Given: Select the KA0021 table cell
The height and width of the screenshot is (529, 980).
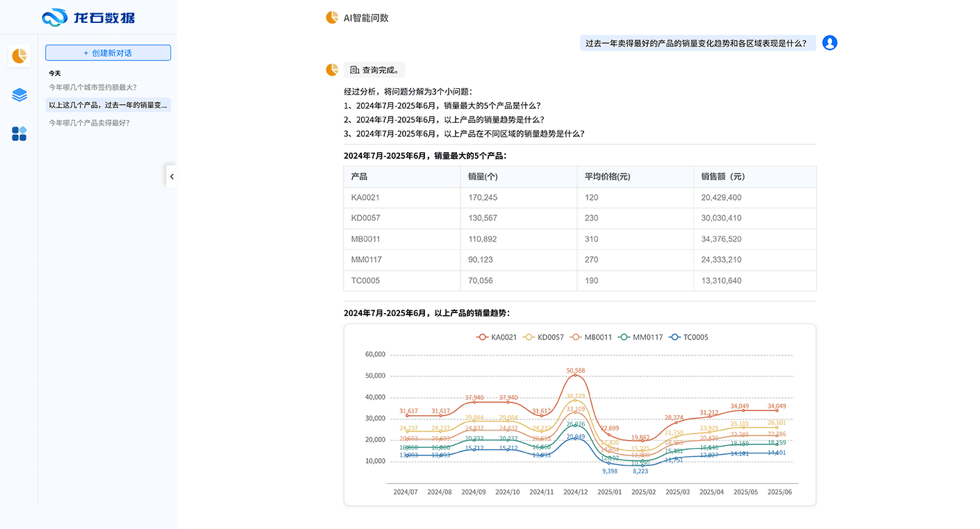Looking at the screenshot, I should point(402,198).
